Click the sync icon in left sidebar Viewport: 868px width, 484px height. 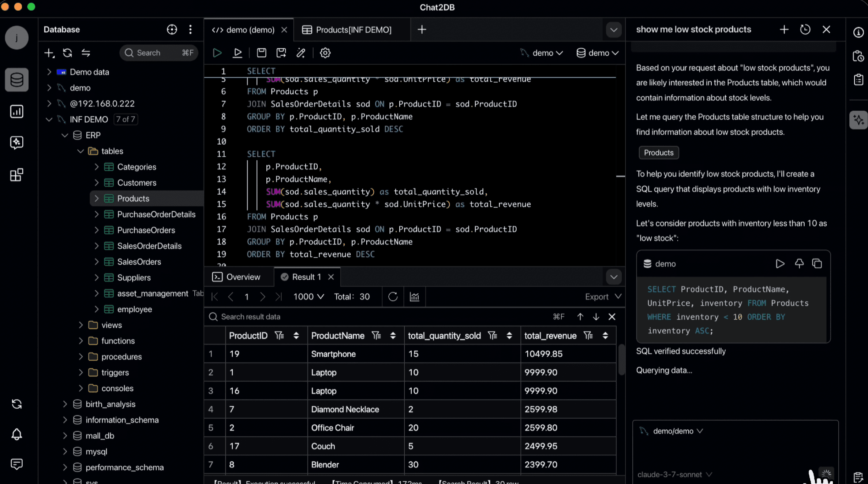tap(16, 404)
